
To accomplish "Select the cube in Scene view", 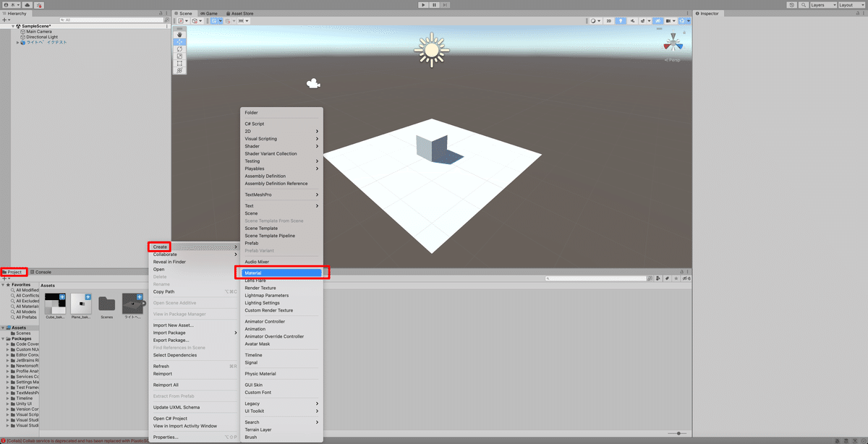I will [432, 148].
